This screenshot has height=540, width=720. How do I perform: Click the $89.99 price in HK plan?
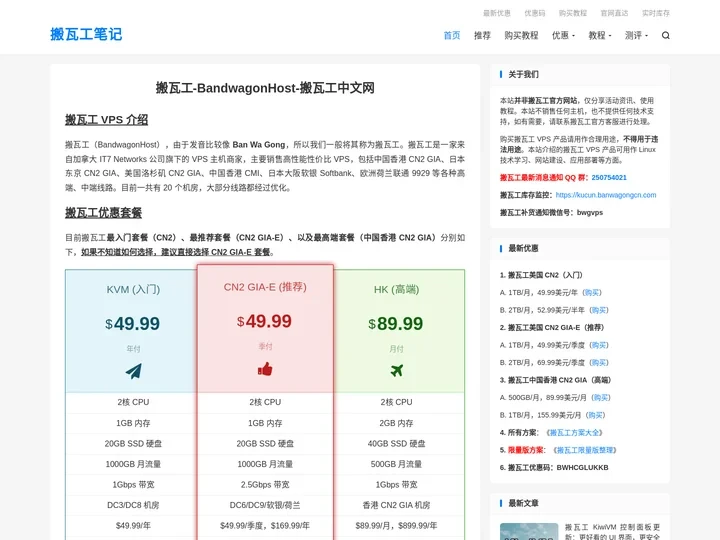click(395, 324)
